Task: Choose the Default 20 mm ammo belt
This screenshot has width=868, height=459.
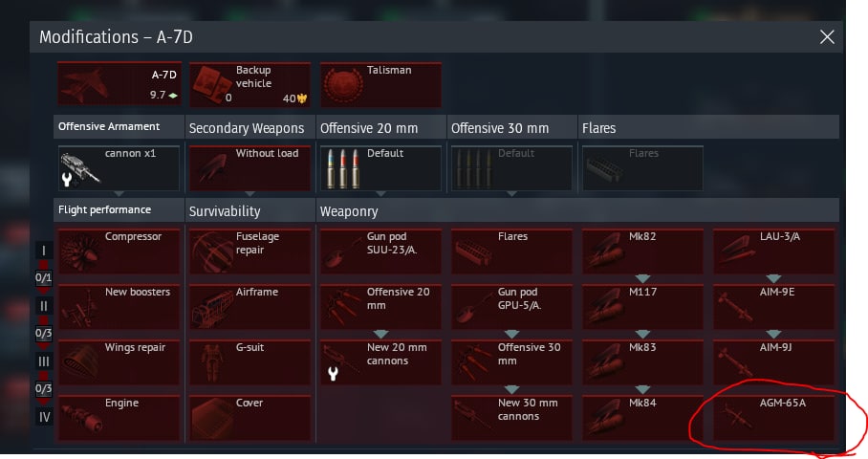Action: 380,168
